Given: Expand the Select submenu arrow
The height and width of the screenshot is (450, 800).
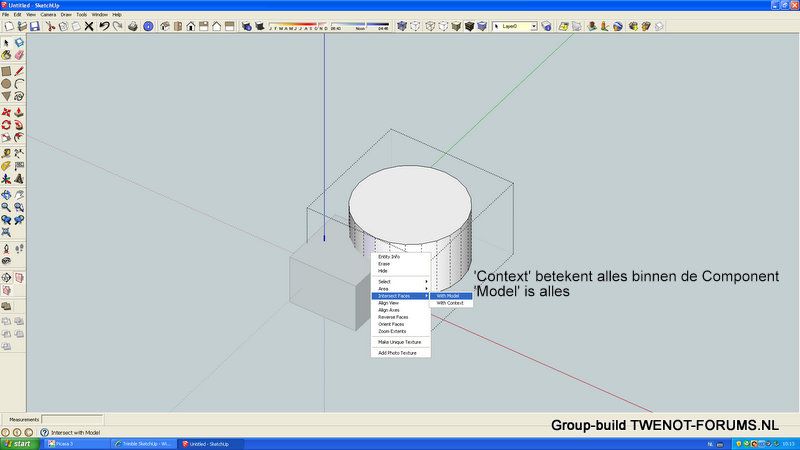Looking at the screenshot, I should tap(426, 282).
